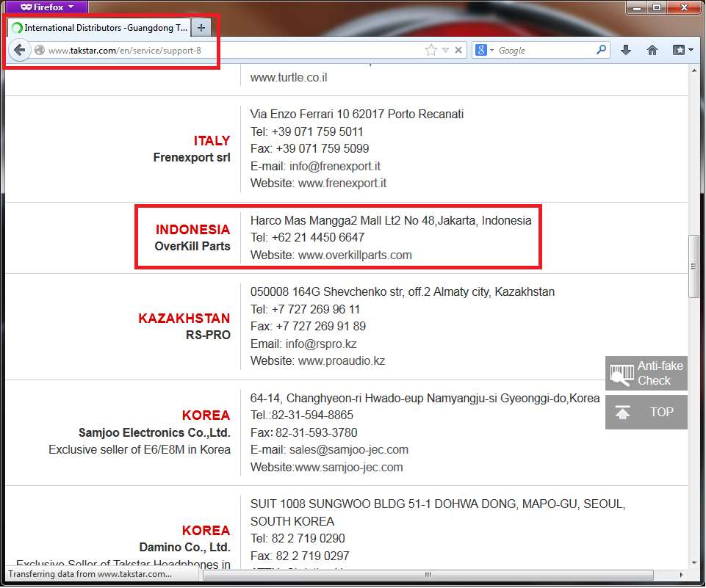Open the Anti-fake Check button
Viewport: 706px width, 588px height.
pyautogui.click(x=646, y=373)
